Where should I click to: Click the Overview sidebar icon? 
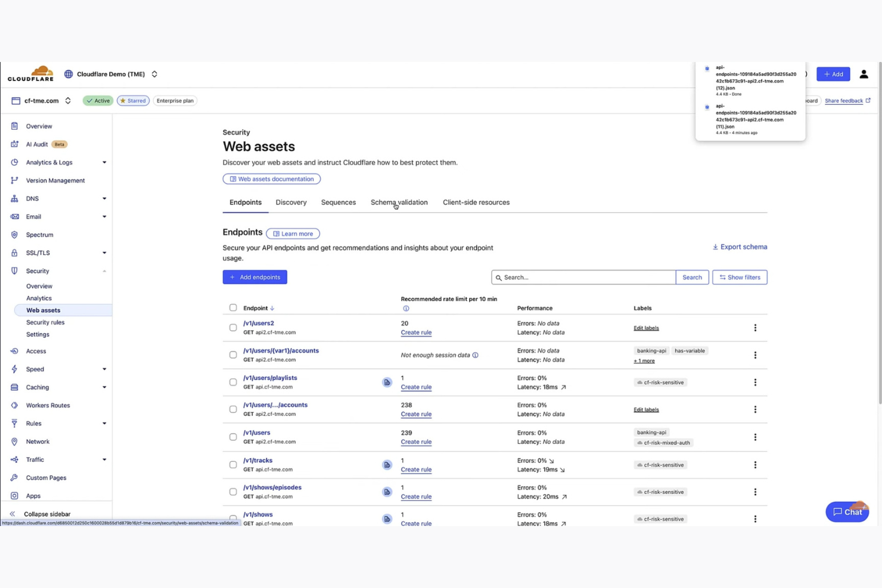tap(14, 126)
